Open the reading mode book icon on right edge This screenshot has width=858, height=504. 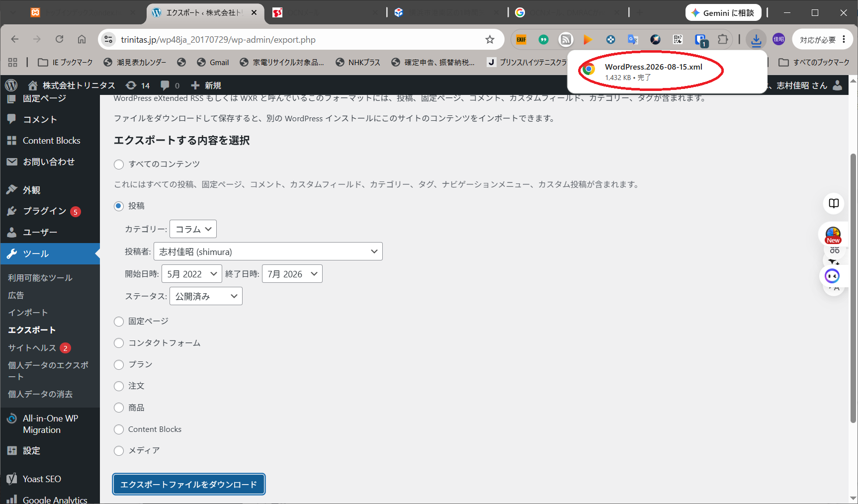[x=834, y=203]
